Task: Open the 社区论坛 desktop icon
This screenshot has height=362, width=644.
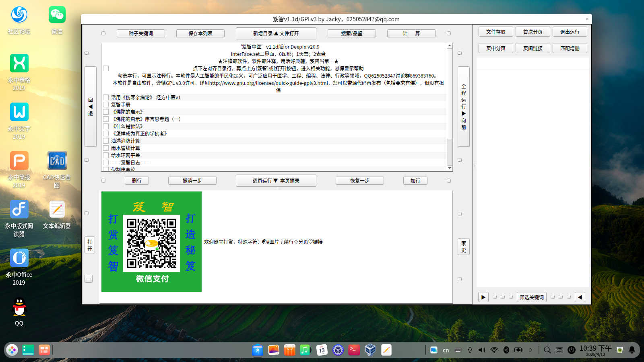Action: 19,15
